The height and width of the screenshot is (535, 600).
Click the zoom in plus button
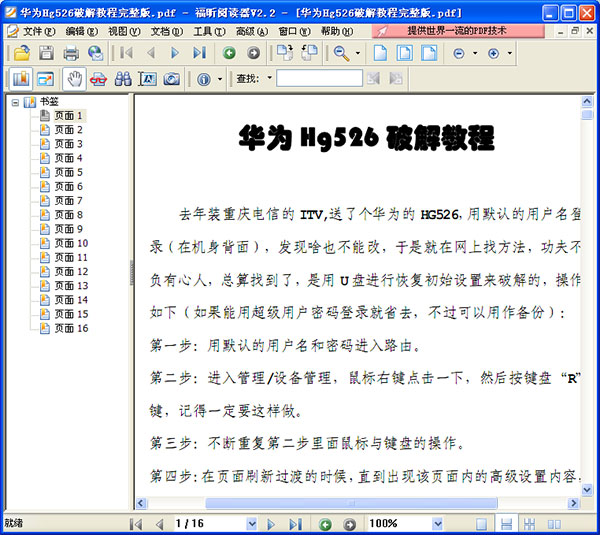click(493, 53)
